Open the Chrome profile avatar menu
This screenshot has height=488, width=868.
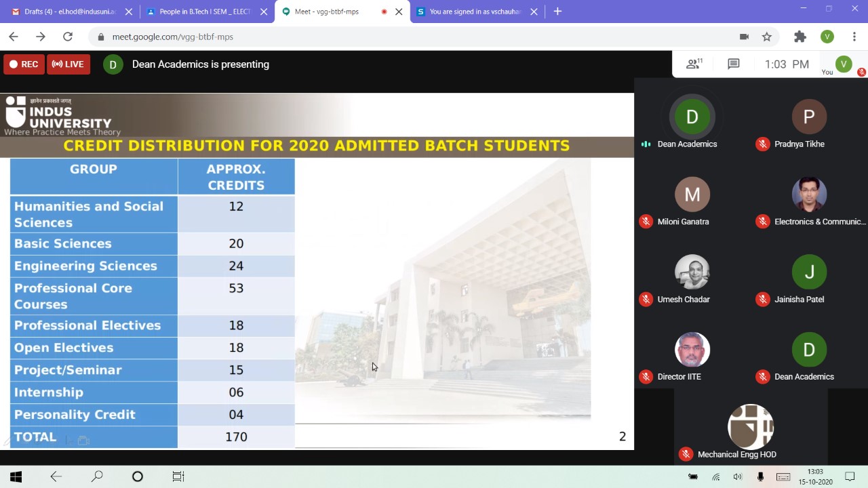pyautogui.click(x=827, y=37)
